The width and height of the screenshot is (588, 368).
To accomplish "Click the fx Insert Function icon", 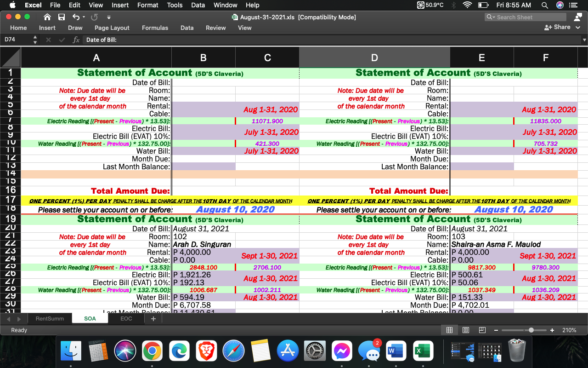I will [76, 40].
